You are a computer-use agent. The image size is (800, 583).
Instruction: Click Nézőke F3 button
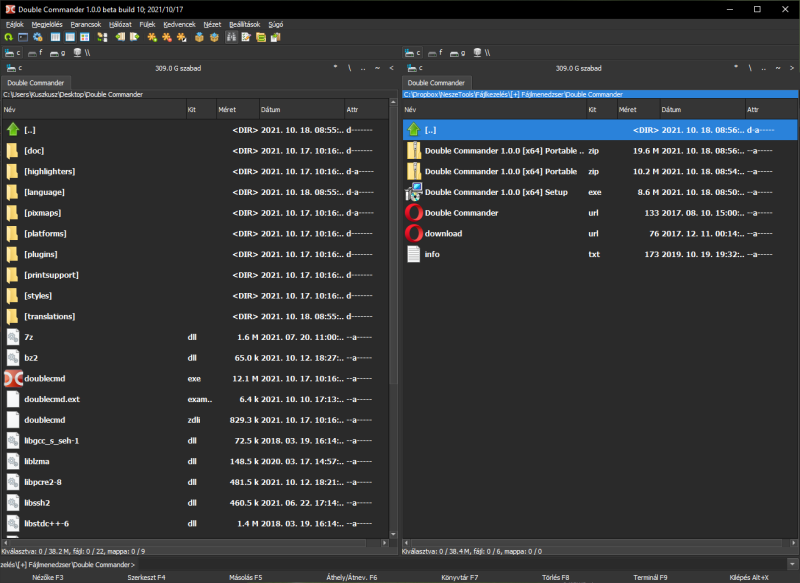48,577
